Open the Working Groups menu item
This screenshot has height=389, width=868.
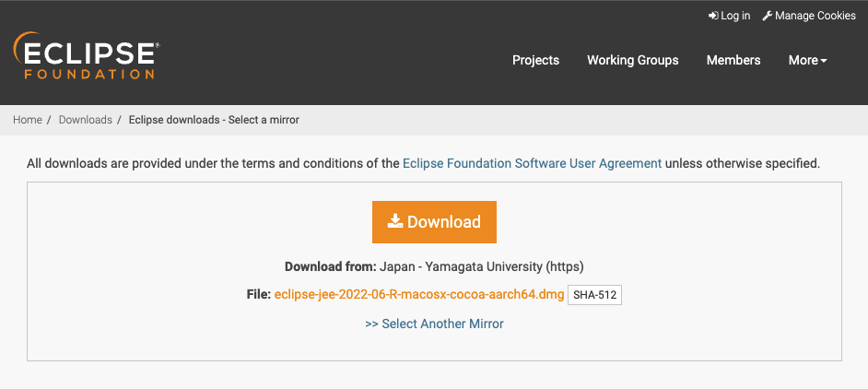click(633, 60)
